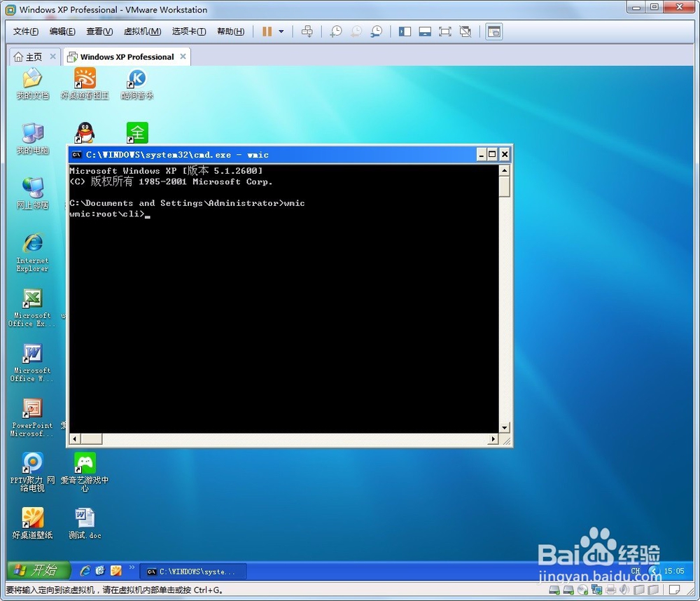The width and height of the screenshot is (700, 601).
Task: Toggle console view button in toolbar
Action: coord(494,32)
